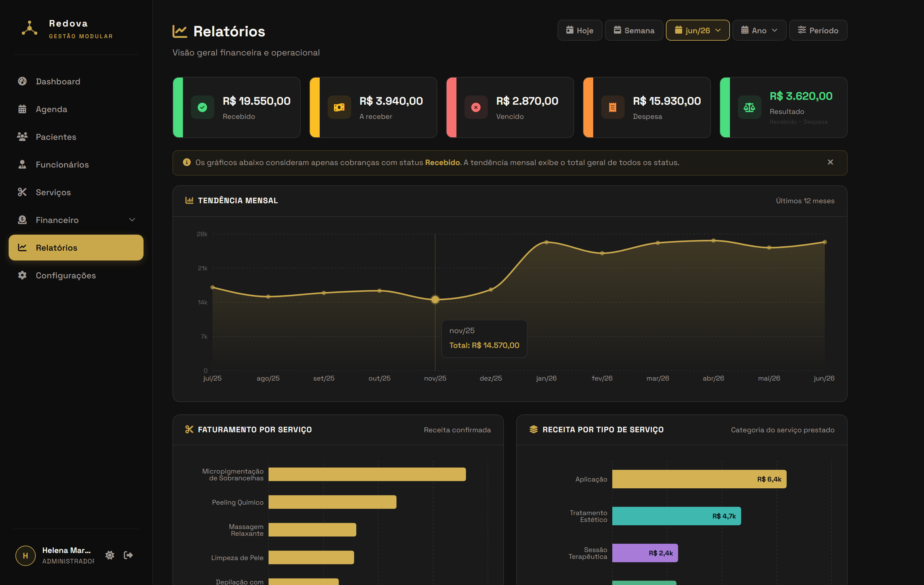Click the Helena Mar... user avatar
Screen dimensions: 924x585
25,555
